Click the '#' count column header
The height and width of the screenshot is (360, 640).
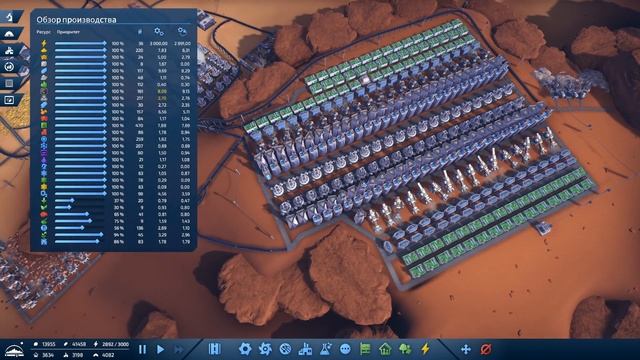point(140,32)
